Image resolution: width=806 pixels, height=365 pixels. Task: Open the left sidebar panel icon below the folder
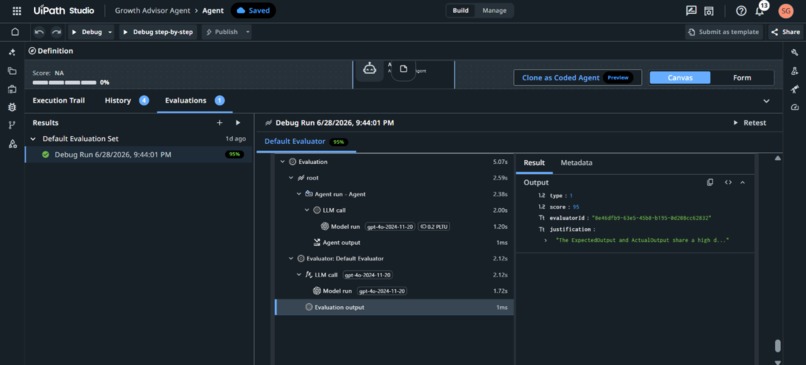point(12,89)
